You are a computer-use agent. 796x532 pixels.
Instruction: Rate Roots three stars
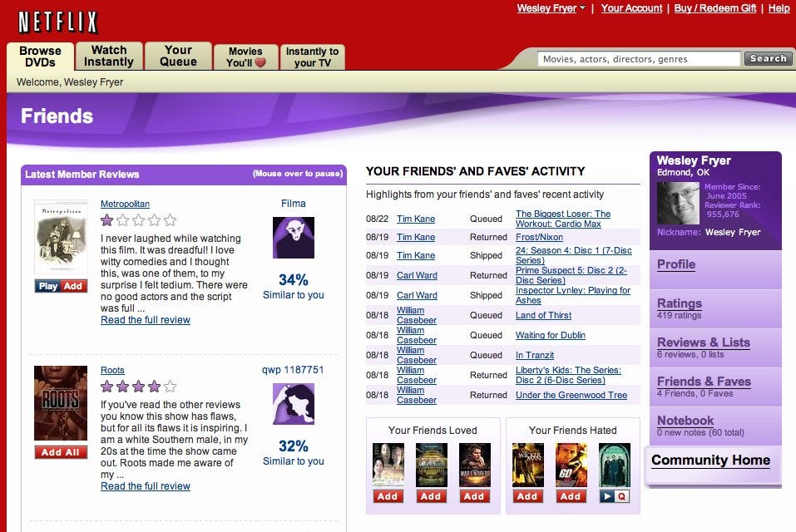(138, 387)
